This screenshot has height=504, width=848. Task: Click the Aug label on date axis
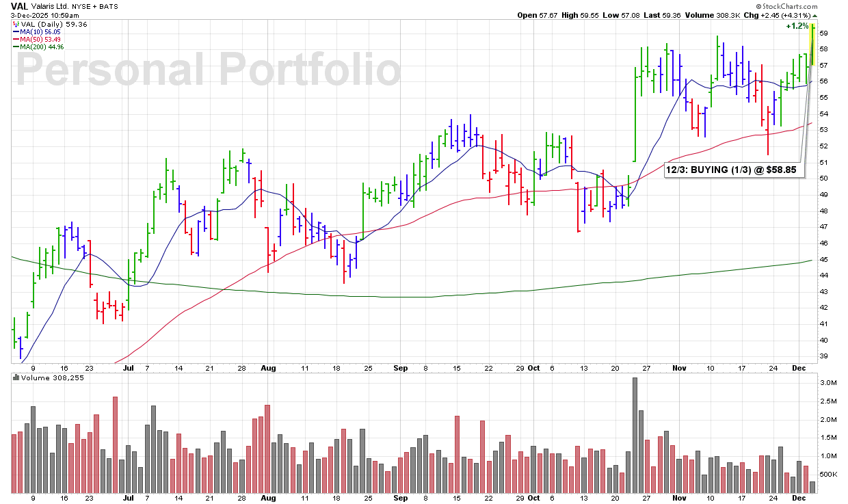click(x=268, y=368)
